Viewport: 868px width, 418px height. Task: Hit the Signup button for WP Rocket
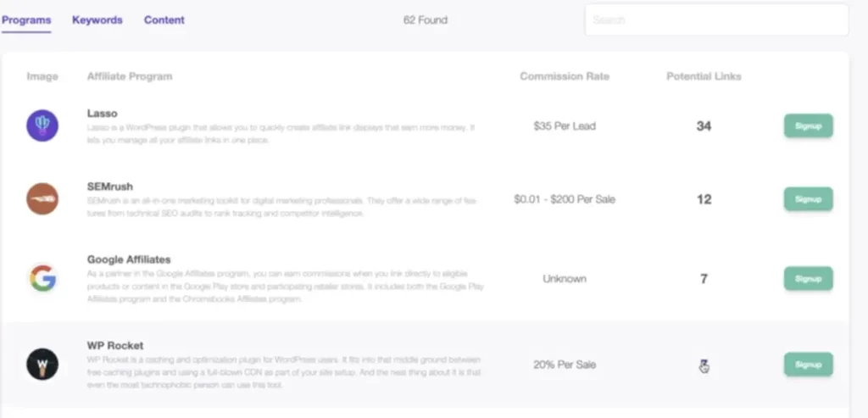(x=808, y=365)
